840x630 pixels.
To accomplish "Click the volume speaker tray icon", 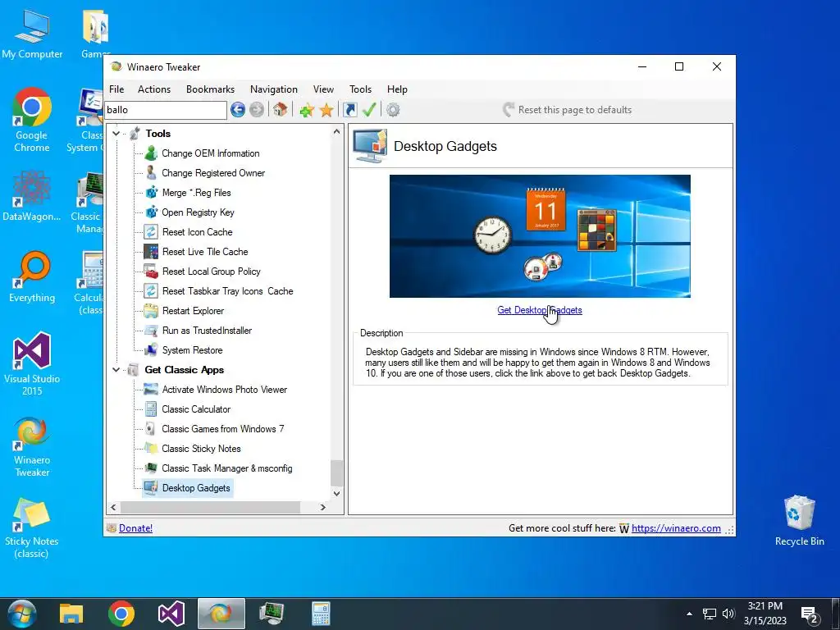I will tap(728, 614).
